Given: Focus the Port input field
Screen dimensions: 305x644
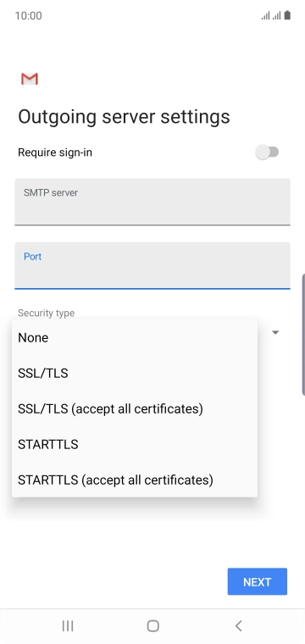Looking at the screenshot, I should click(152, 265).
